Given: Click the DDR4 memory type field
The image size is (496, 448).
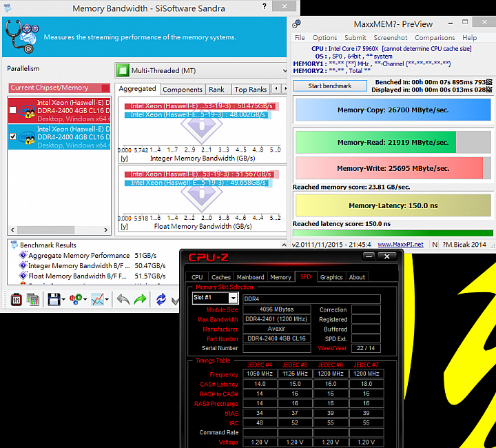Looking at the screenshot, I should pos(311,298).
